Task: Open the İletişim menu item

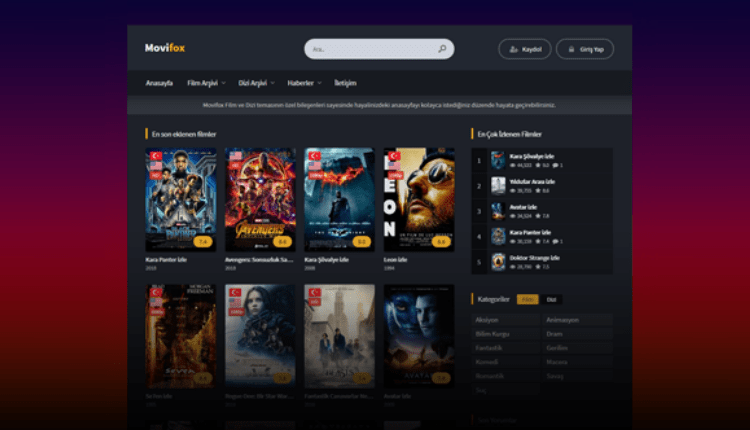Action: [x=345, y=83]
